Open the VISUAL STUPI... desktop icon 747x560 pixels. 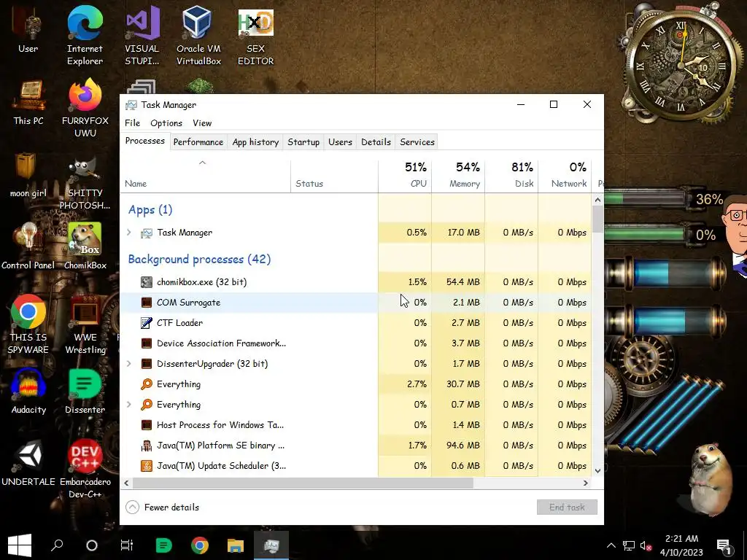(142, 36)
